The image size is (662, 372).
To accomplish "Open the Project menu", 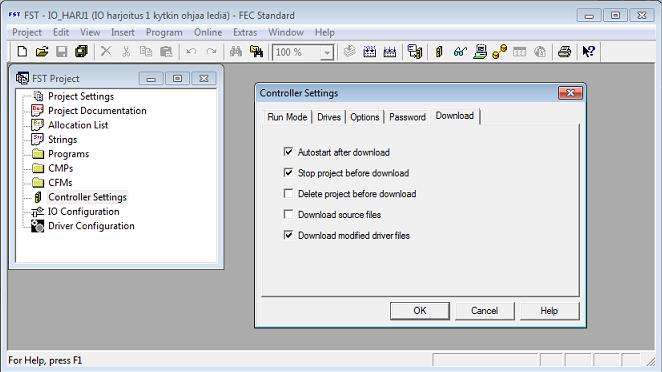I will 27,33.
